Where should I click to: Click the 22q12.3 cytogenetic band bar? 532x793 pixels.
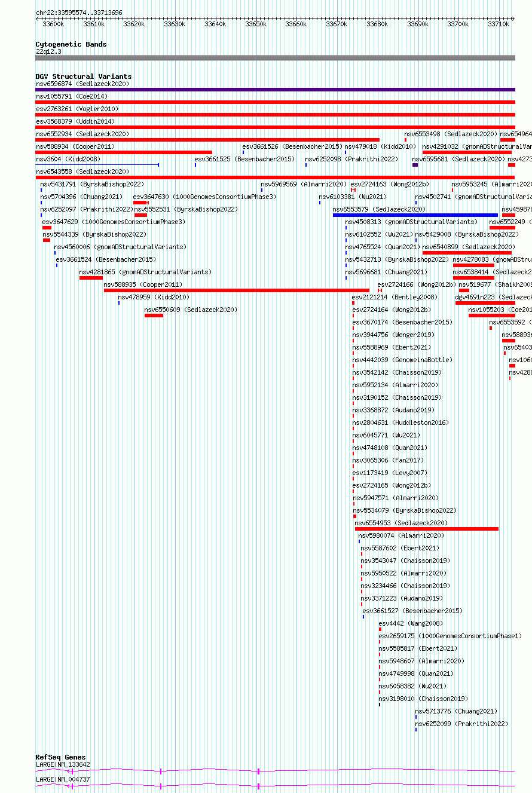275,58
